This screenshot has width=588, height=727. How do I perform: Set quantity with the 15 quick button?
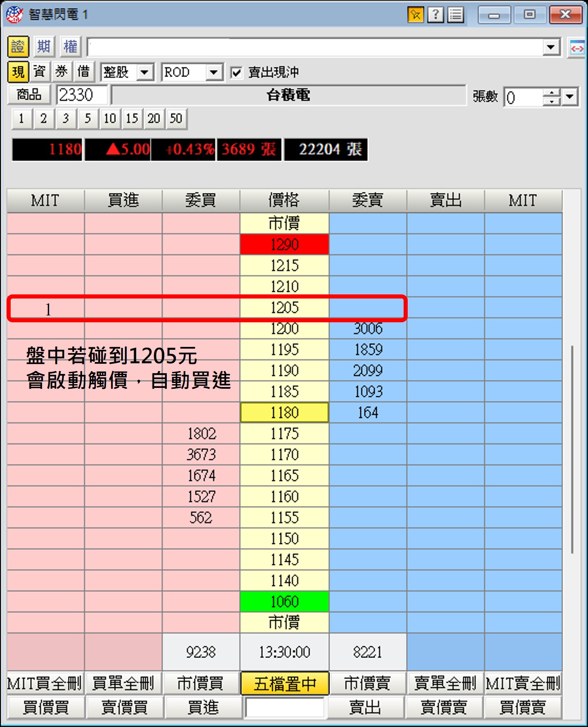click(x=132, y=119)
